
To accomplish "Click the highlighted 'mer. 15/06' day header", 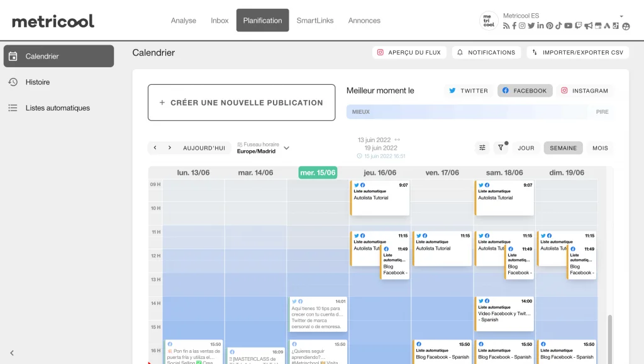I will 318,173.
